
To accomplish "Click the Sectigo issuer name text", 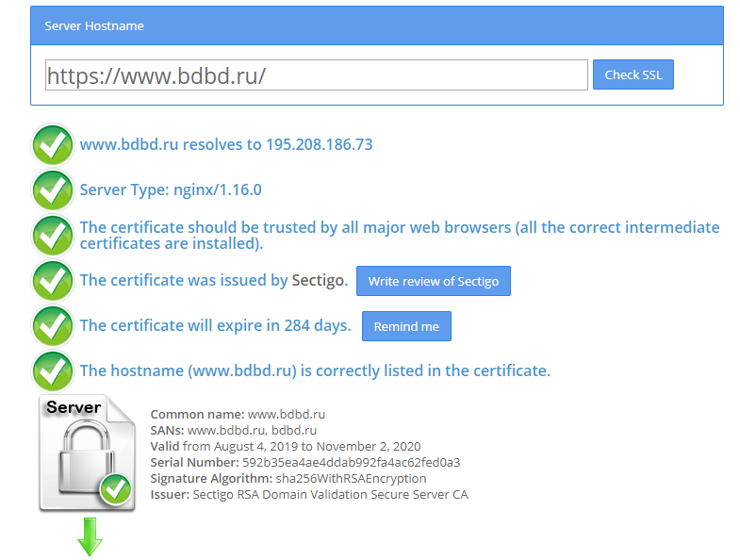I will click(320, 280).
